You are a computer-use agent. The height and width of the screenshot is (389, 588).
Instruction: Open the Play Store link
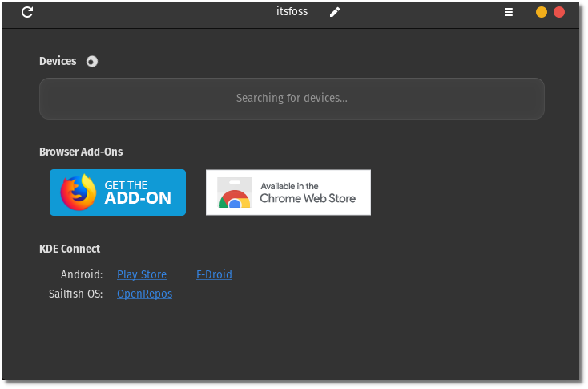(x=142, y=274)
